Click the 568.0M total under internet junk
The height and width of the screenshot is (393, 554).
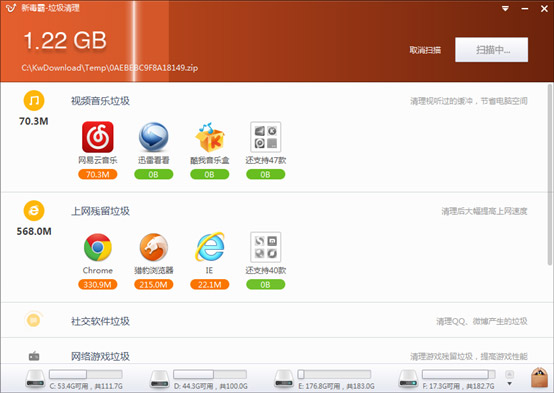[34, 231]
